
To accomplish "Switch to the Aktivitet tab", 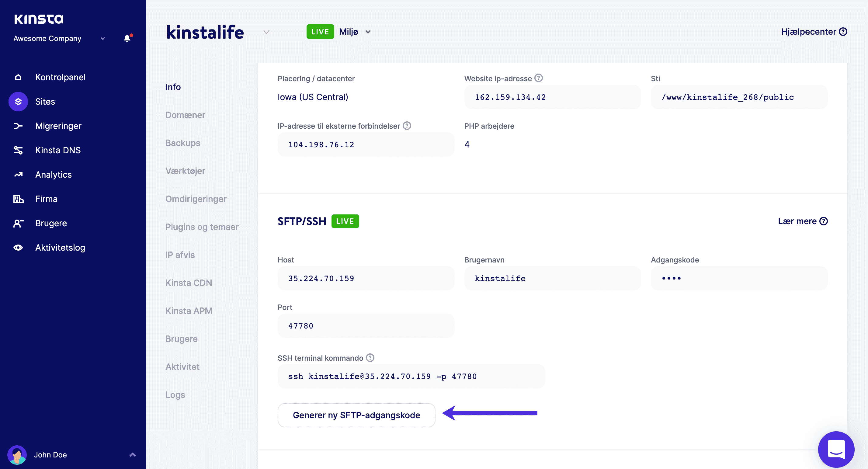I will click(182, 367).
